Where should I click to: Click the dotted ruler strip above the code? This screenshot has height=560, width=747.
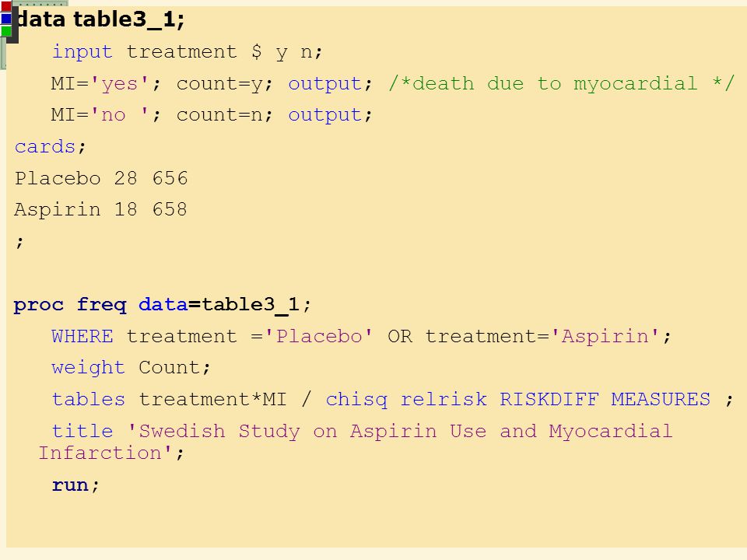[x=40, y=3]
